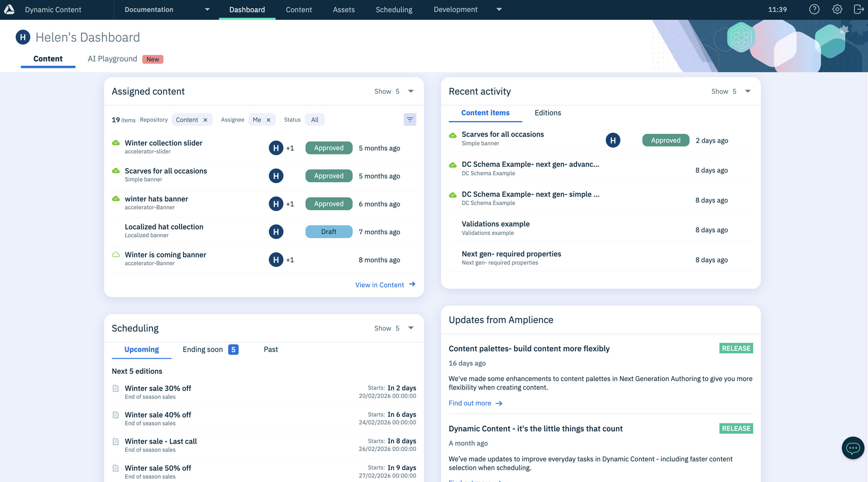
Task: Open the chat support bubble
Action: pos(852,448)
